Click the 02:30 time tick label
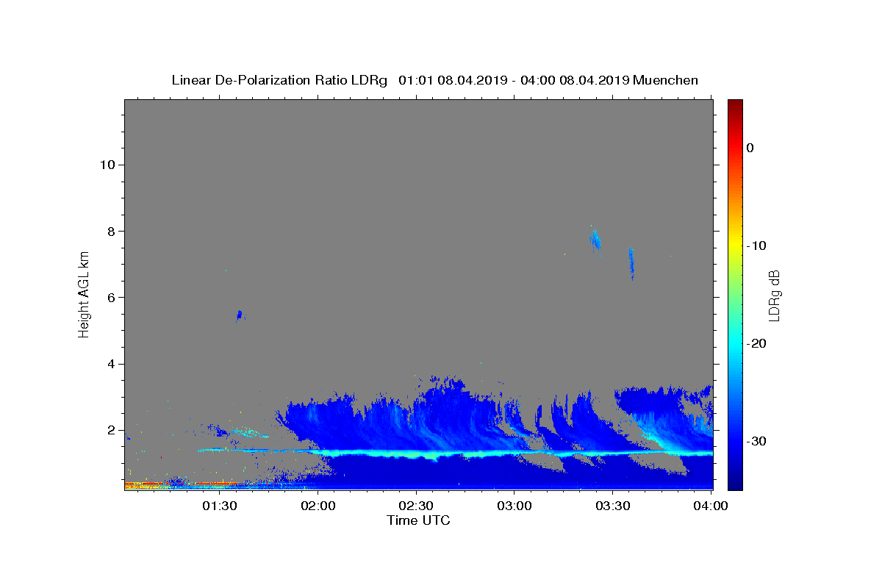Screen dimensions: 882x588 (x=417, y=506)
